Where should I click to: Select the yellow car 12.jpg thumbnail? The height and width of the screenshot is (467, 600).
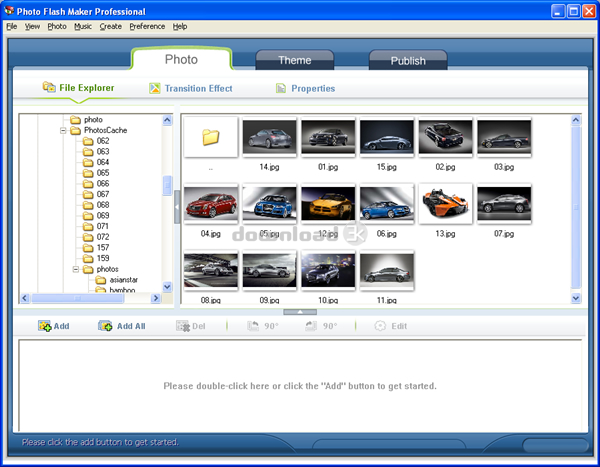coord(328,204)
